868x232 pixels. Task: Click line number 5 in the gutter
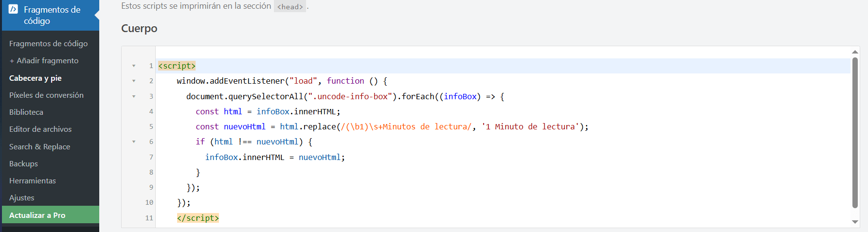(151, 126)
